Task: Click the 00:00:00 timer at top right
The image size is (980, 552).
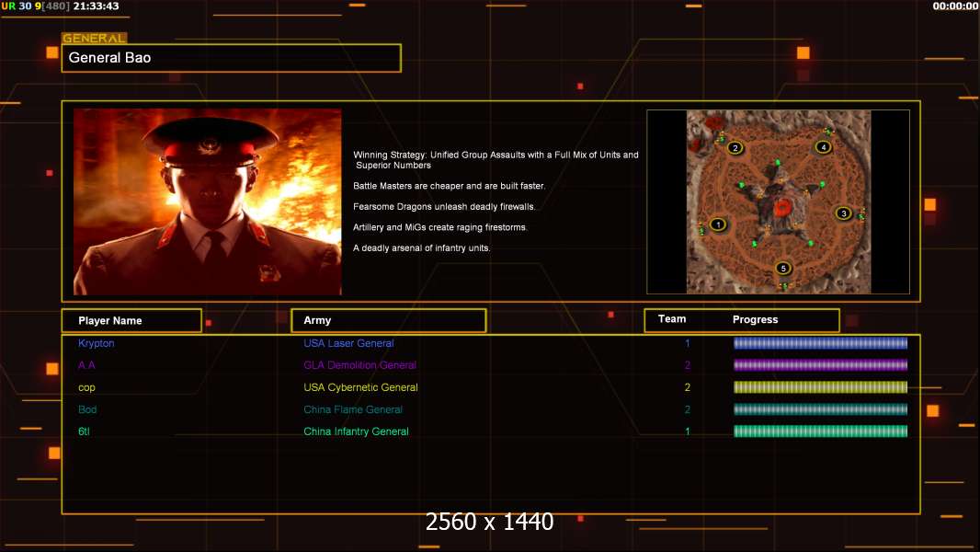Action: pos(955,6)
